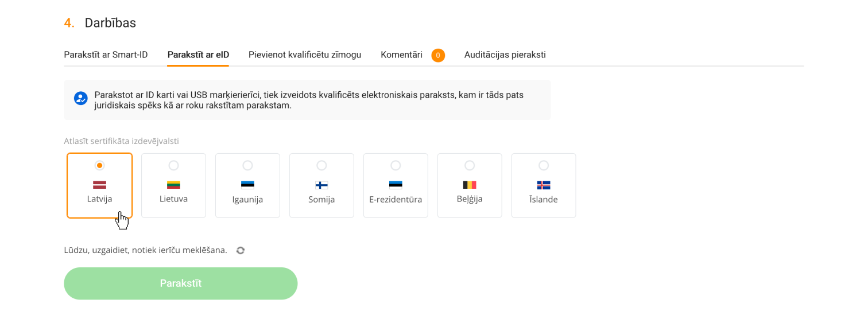Image resolution: width=868 pixels, height=319 pixels.
Task: Switch to Parakstīt ar Smart-ID tab
Action: [x=106, y=55]
